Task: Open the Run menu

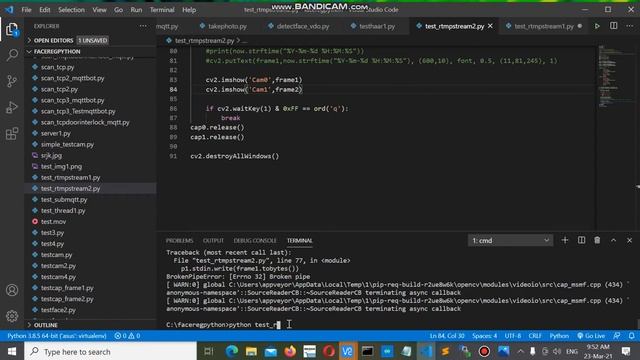Action: tap(136, 10)
